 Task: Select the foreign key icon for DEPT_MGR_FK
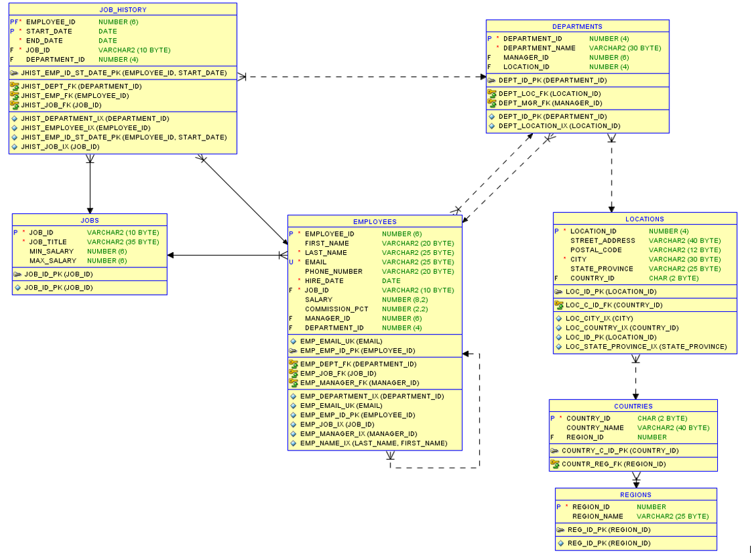(x=492, y=103)
